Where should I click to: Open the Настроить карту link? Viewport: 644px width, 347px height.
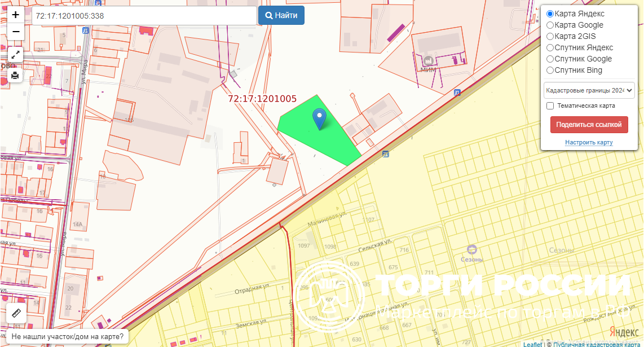[589, 142]
